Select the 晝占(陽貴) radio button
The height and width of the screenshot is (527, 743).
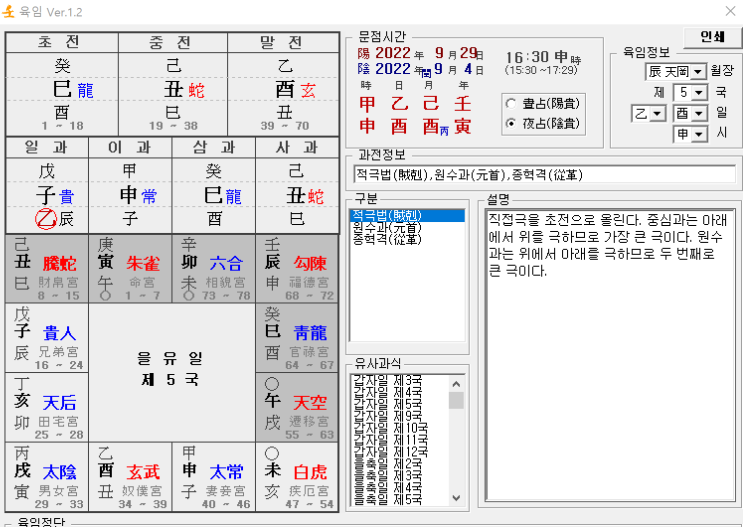coord(511,103)
